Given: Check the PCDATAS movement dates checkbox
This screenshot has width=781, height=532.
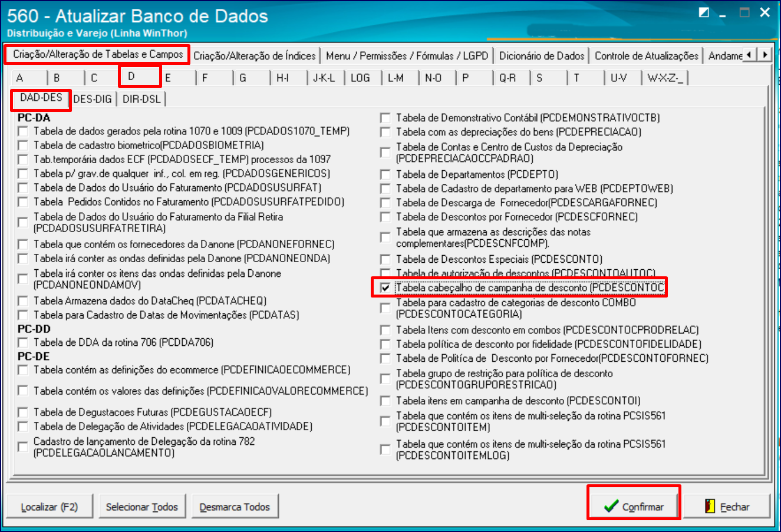Looking at the screenshot, I should [23, 315].
